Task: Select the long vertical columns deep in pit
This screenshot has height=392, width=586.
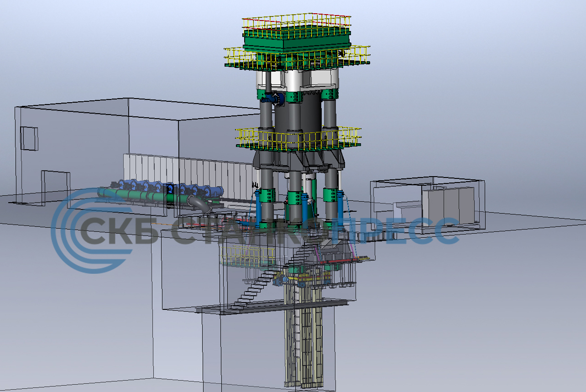Action: pyautogui.click(x=303, y=342)
